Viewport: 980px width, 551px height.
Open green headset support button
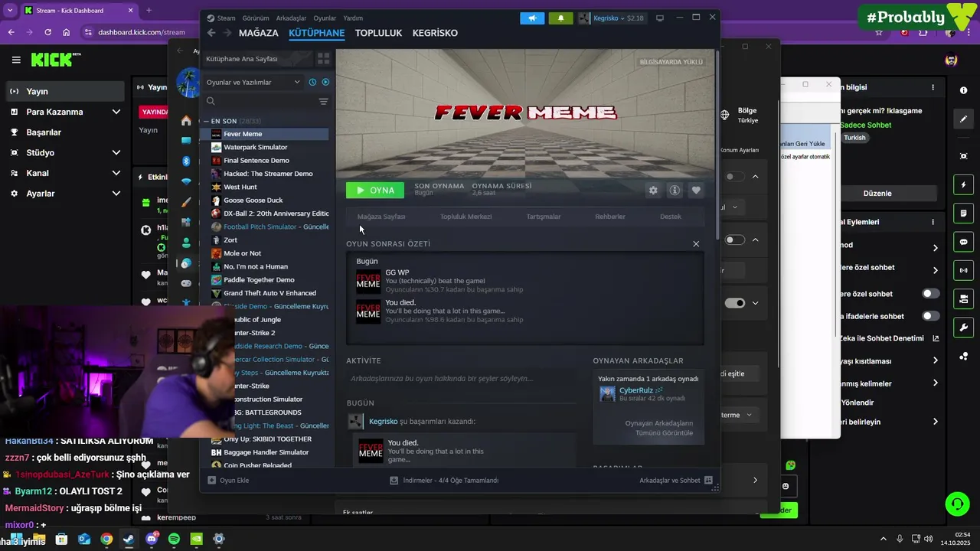(x=957, y=504)
